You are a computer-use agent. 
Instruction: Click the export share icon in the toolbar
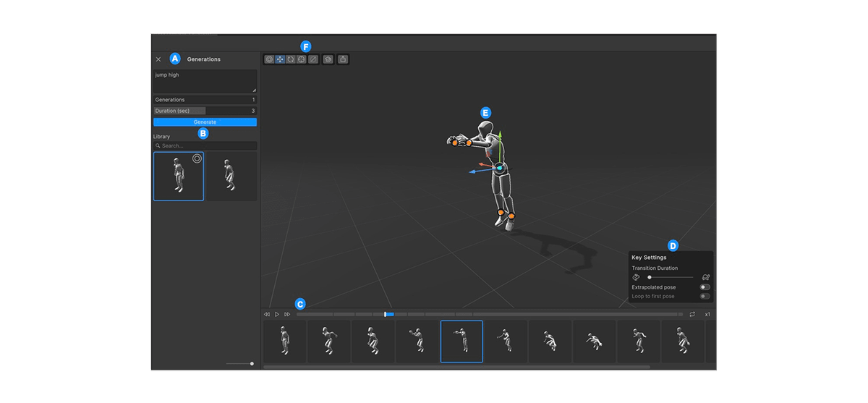click(343, 59)
